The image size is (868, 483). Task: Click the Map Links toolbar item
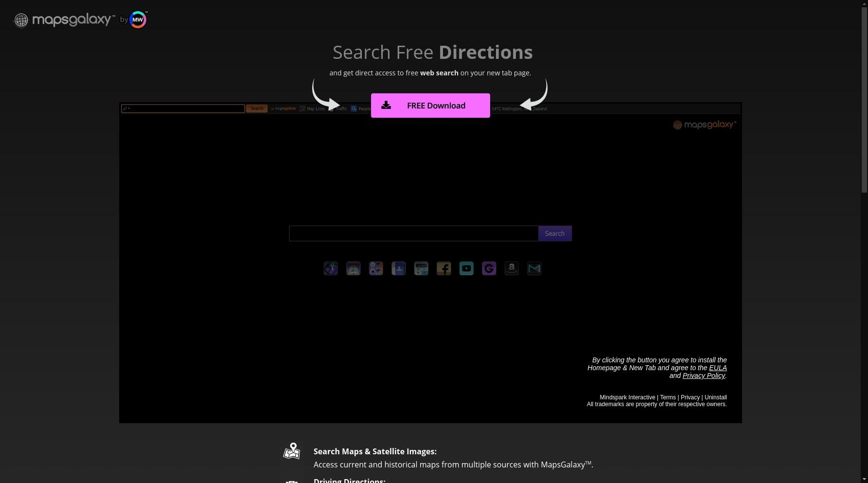(312, 108)
